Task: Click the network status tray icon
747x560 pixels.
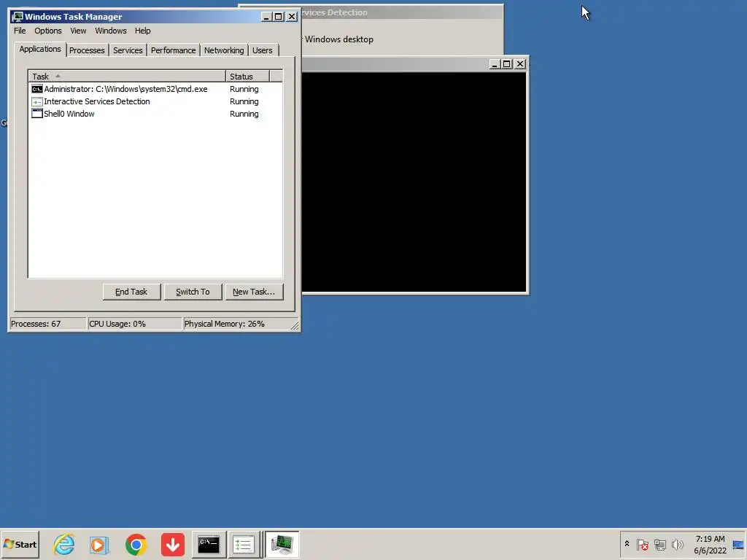Action: pos(659,544)
